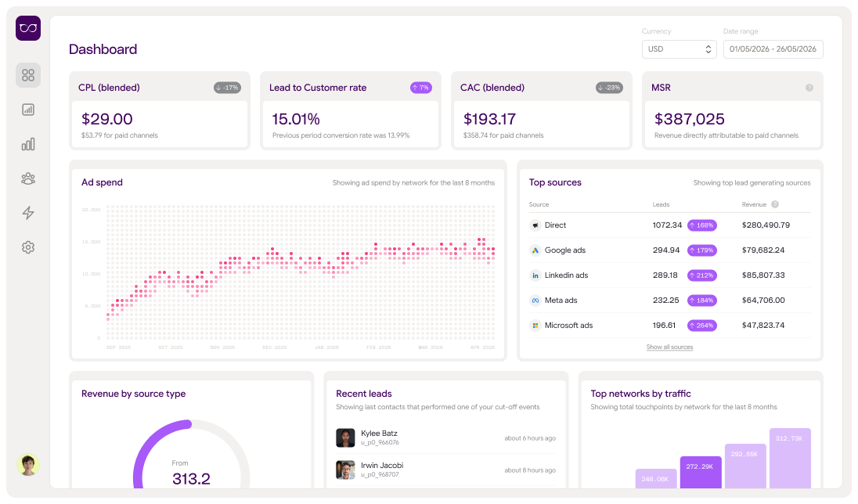
Task: Click the 184% badge for Meta ads
Action: pyautogui.click(x=701, y=301)
